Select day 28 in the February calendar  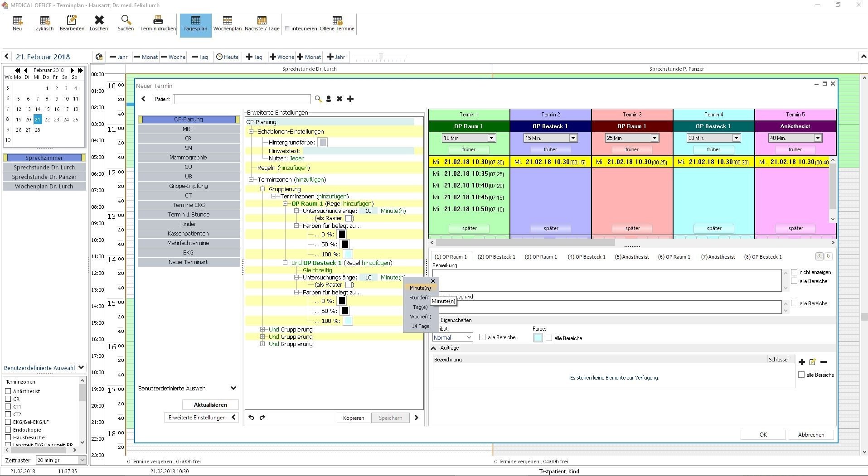tap(37, 130)
